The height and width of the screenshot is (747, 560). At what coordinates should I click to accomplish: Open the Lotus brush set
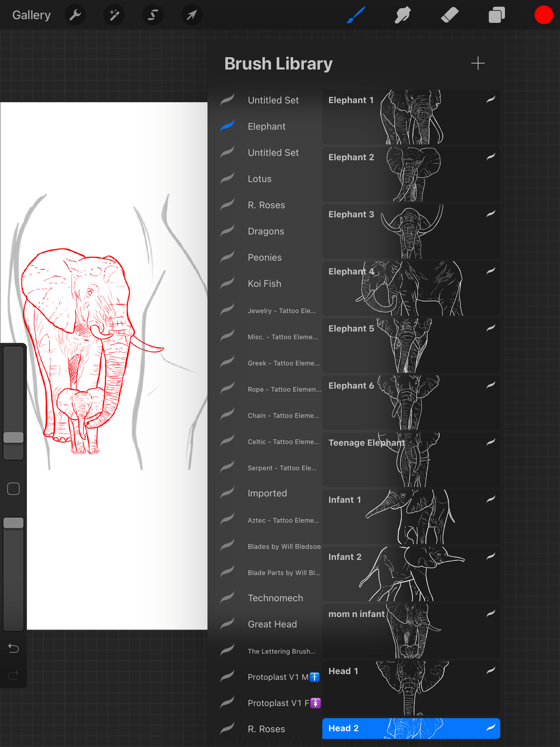(260, 179)
